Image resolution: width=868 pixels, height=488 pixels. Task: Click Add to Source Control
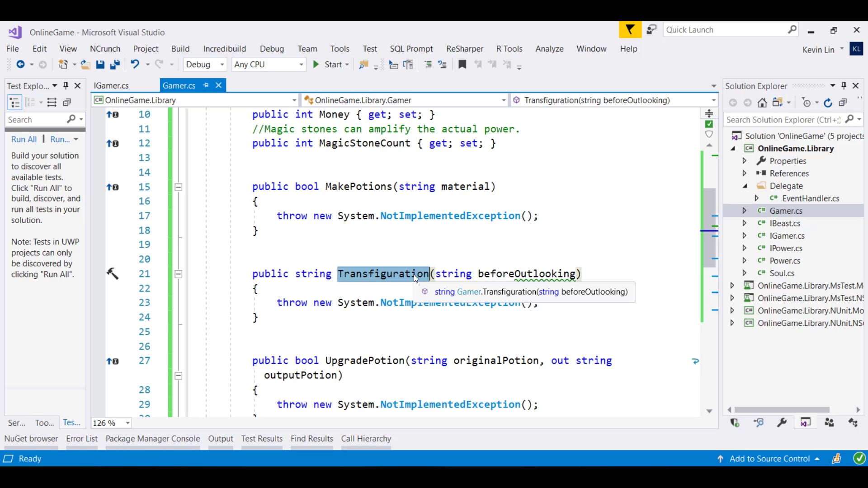pos(769,459)
